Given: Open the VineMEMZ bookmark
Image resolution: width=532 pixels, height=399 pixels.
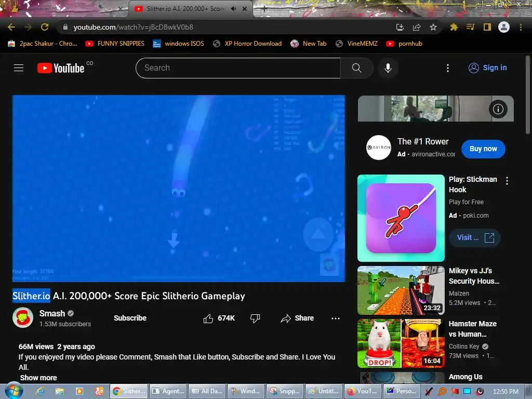Looking at the screenshot, I should point(356,44).
